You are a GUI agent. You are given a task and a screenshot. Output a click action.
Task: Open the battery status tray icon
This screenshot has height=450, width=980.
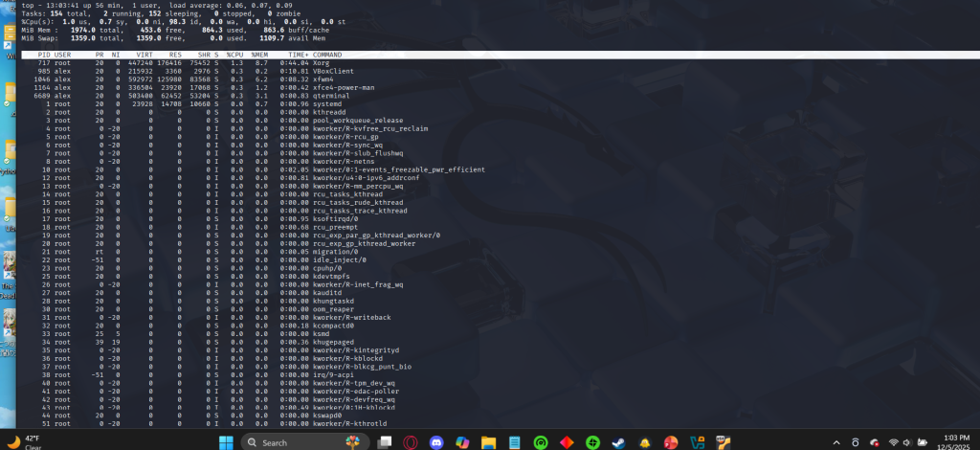(x=924, y=442)
